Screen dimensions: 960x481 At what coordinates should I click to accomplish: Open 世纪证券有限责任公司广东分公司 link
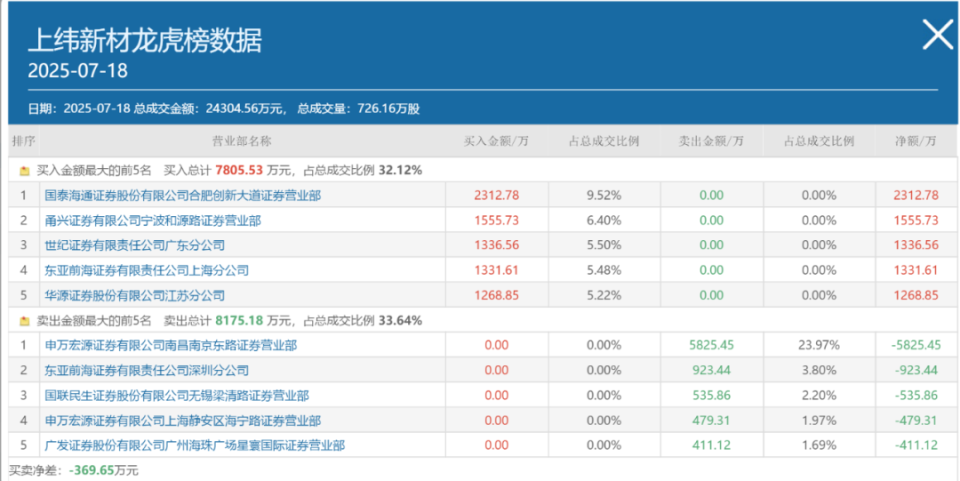pos(135,245)
